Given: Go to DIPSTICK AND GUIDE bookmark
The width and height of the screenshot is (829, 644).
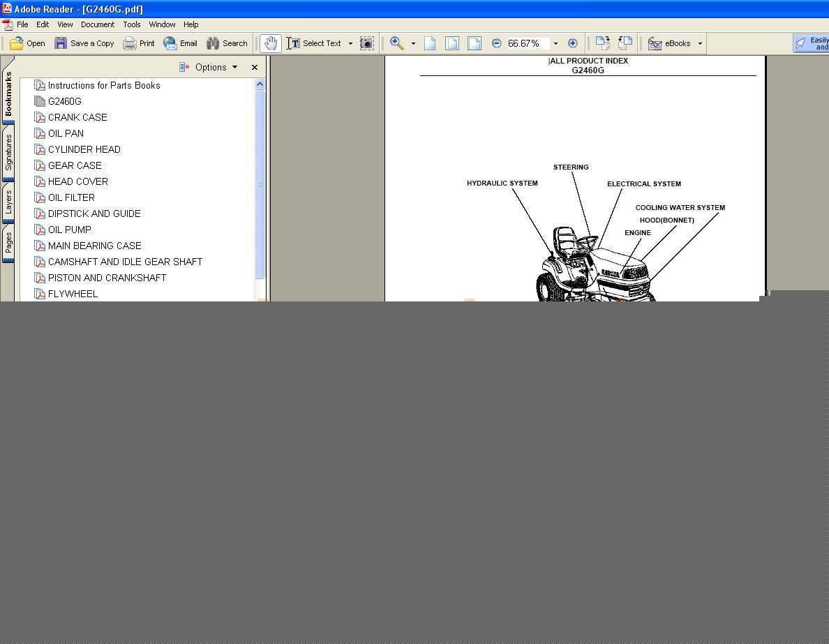Looking at the screenshot, I should (94, 214).
